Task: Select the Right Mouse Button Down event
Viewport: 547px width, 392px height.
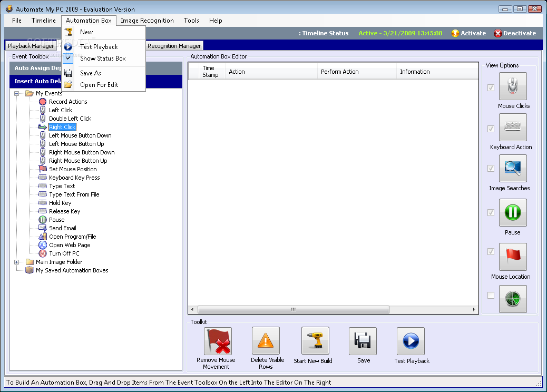Action: [82, 152]
